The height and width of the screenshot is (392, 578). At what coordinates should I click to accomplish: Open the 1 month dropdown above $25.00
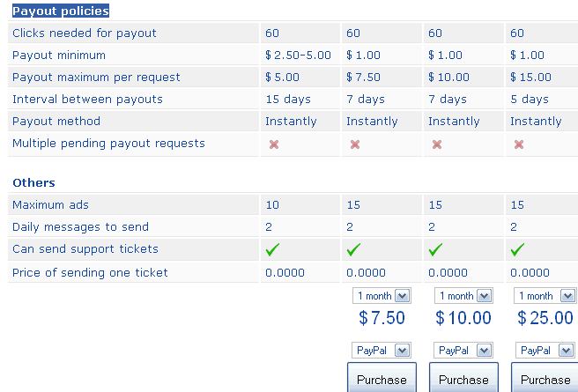[x=545, y=296]
